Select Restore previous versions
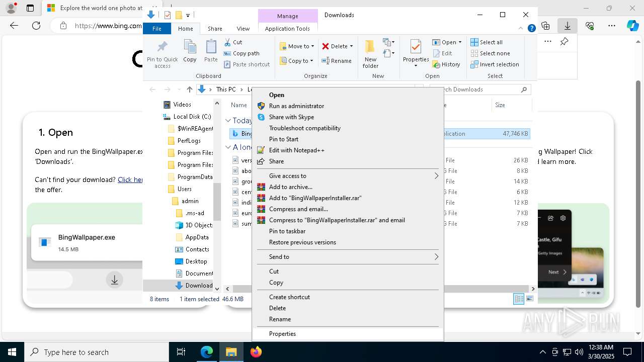Screen dimensions: 644x362 click(348, 242)
